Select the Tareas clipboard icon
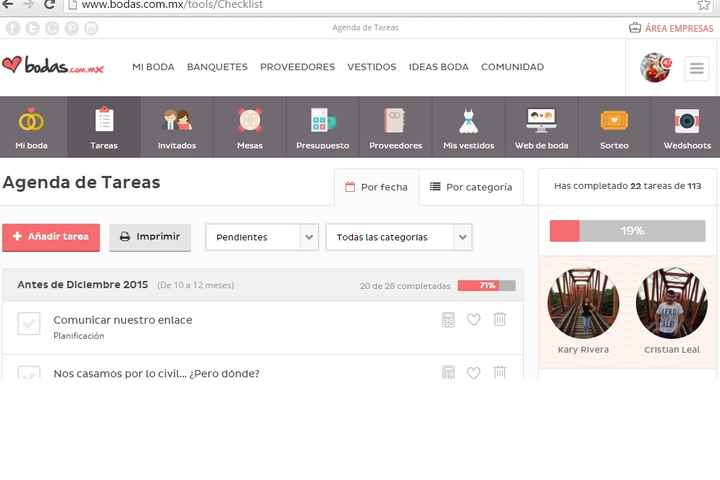The image size is (720, 480). pyautogui.click(x=104, y=119)
